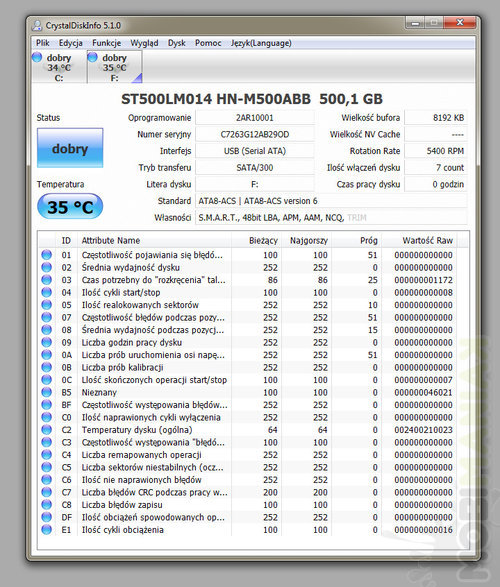Click blue status icon for attribute E1
Screen dimensions: 500x587
tap(47, 529)
